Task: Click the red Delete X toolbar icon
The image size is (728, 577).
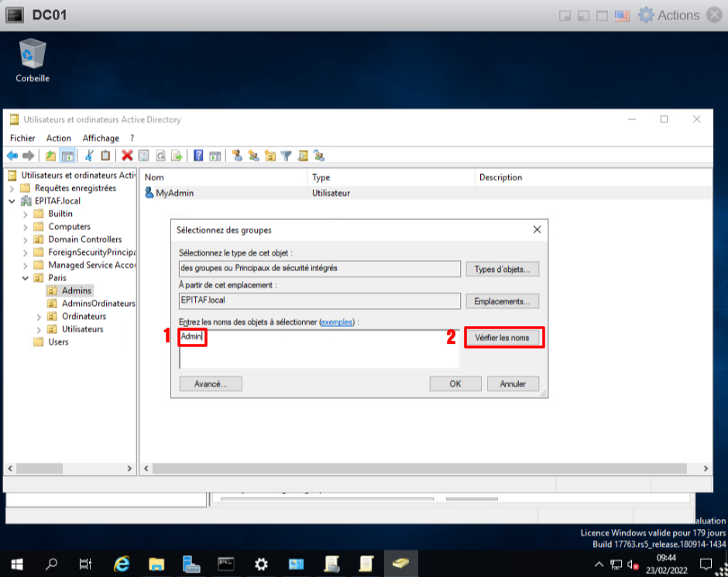Action: click(127, 156)
